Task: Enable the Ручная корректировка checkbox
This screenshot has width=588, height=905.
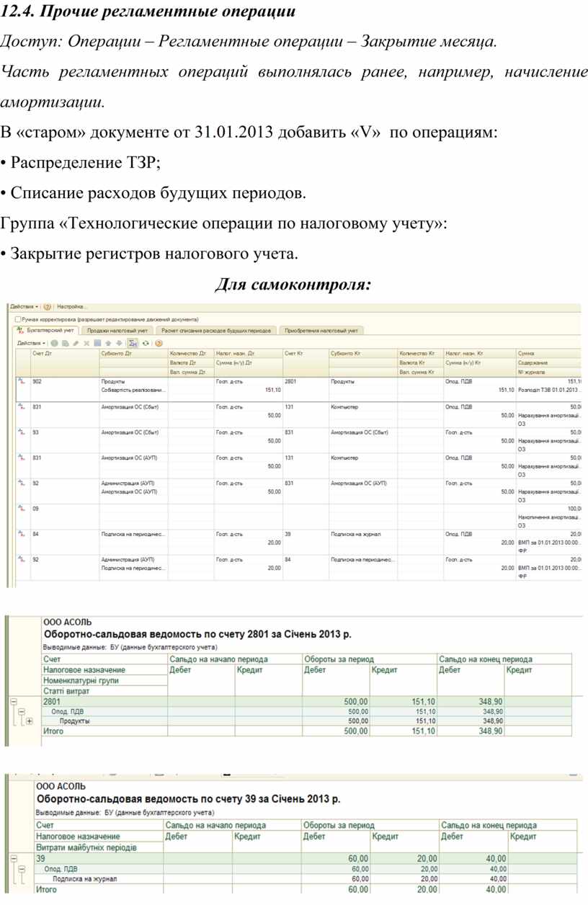Action: [19, 319]
